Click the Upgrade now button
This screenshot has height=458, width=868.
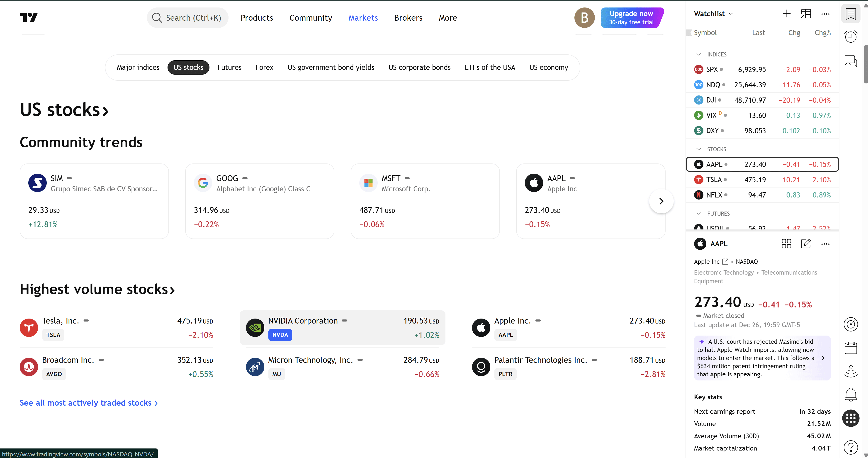coord(631,17)
